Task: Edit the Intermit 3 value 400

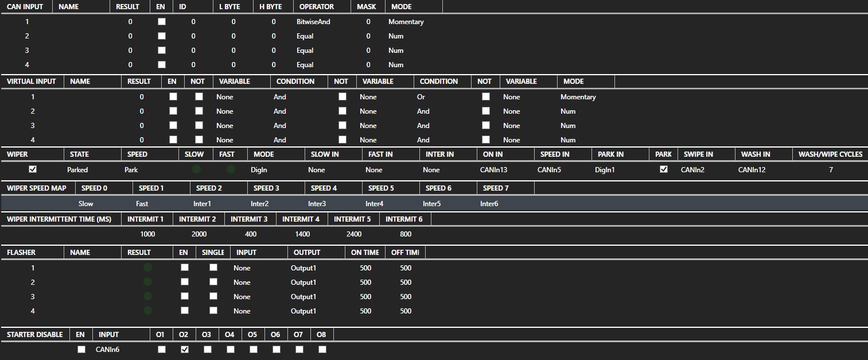Action: tap(251, 234)
